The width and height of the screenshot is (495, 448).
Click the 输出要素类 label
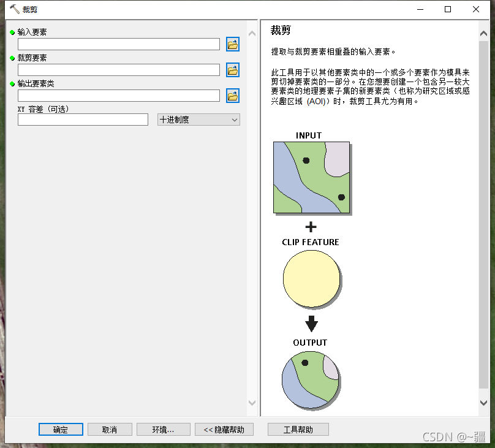coord(36,84)
